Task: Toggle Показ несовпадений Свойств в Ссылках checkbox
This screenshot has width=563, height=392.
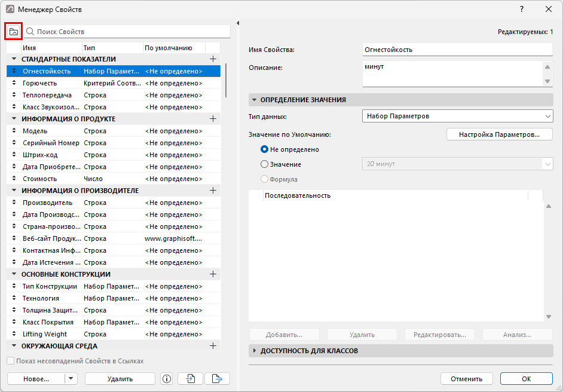Action: [x=11, y=361]
